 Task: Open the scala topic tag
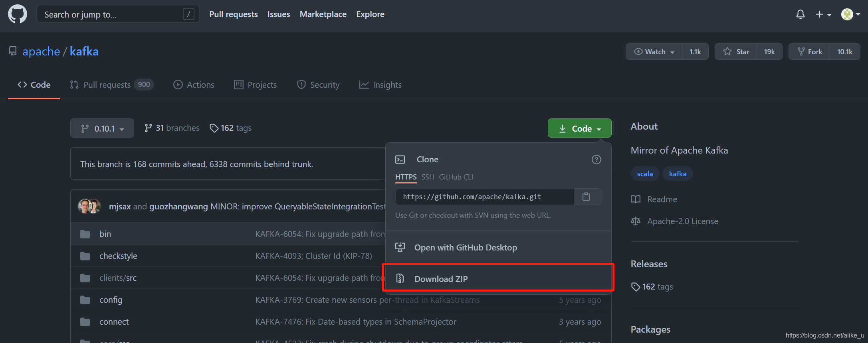645,174
